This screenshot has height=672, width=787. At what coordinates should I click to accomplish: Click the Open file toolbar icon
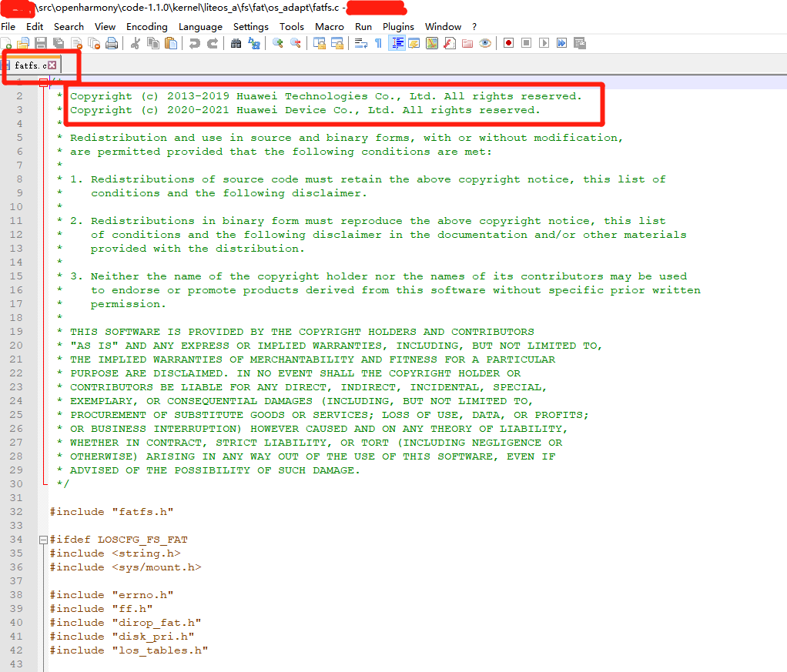click(24, 43)
